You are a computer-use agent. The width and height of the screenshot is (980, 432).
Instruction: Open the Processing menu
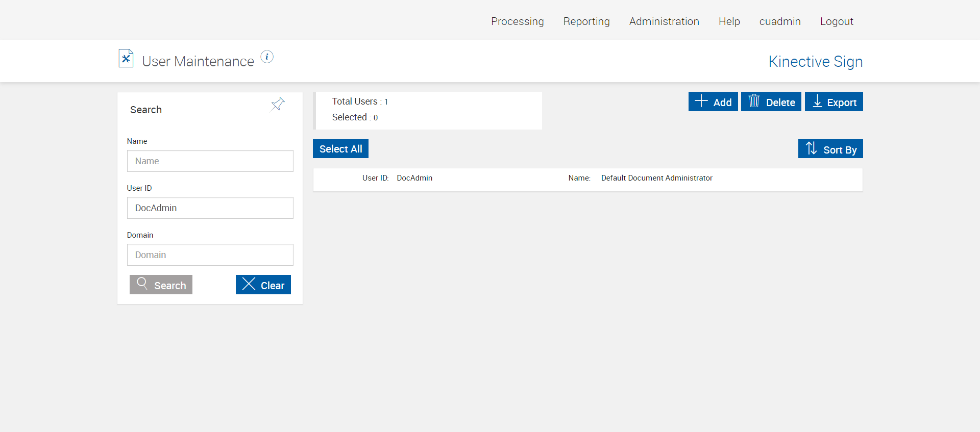(x=517, y=21)
